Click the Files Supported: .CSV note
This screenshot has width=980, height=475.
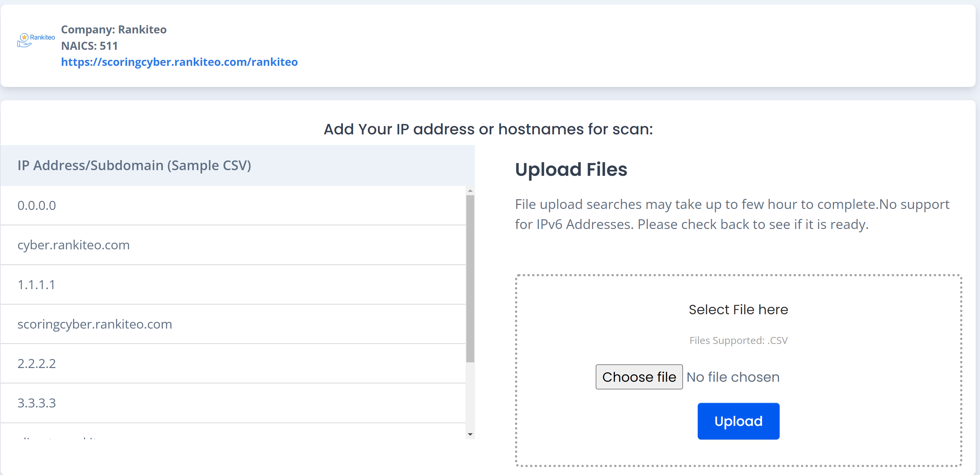pos(738,340)
